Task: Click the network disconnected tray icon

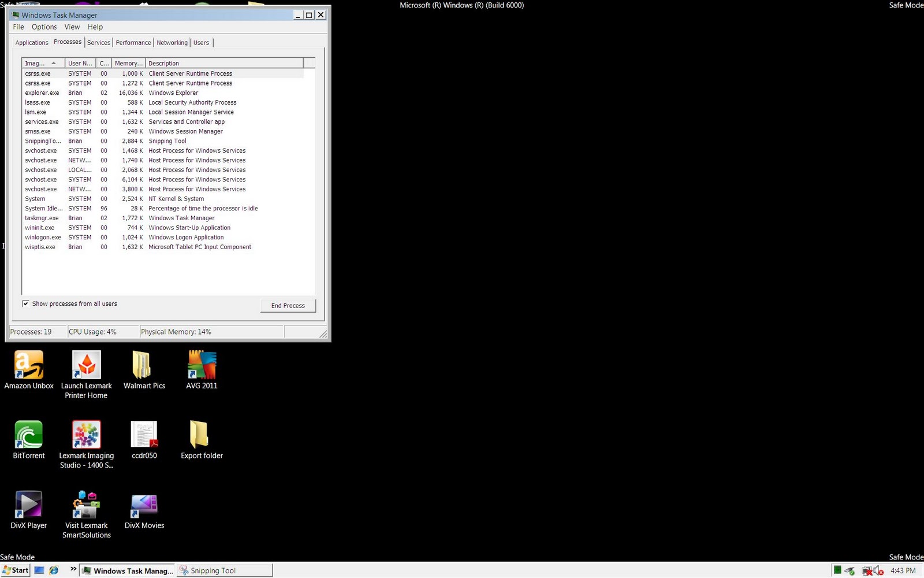Action: [x=867, y=570]
